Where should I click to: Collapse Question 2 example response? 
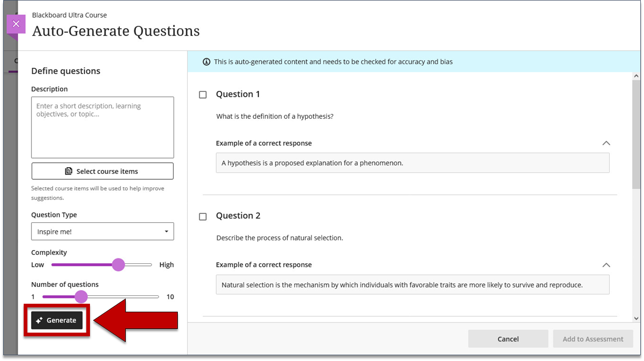[x=606, y=265]
